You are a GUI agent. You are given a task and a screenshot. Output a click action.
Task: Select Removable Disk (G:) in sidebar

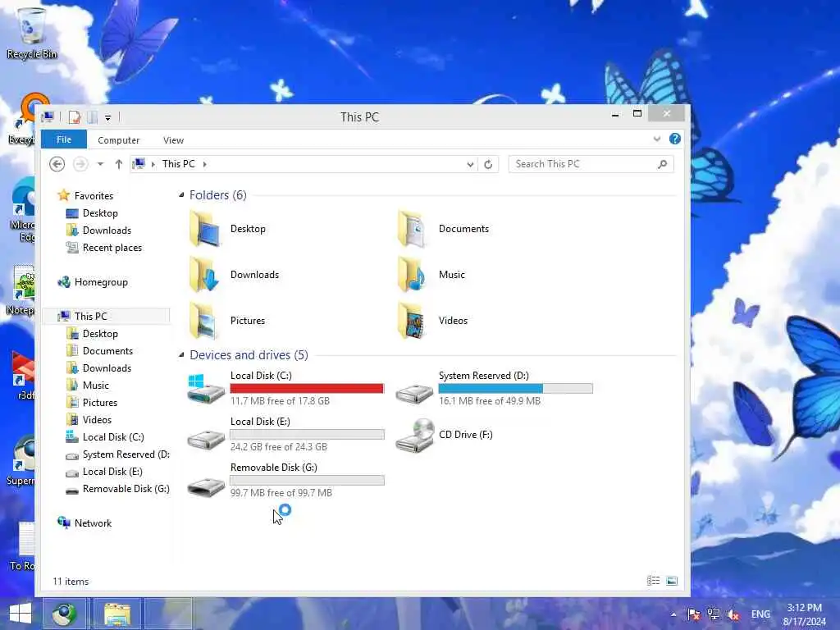pyautogui.click(x=126, y=489)
